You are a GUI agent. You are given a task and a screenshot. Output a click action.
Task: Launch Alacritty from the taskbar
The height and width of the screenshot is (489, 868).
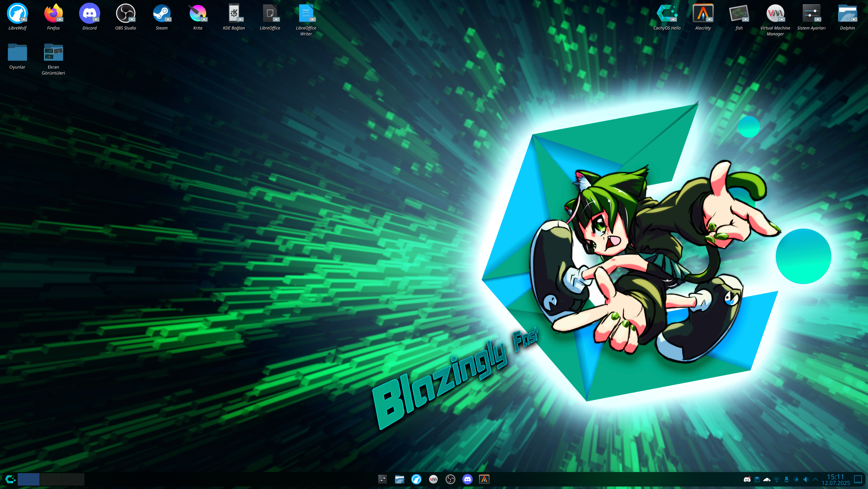tap(484, 479)
